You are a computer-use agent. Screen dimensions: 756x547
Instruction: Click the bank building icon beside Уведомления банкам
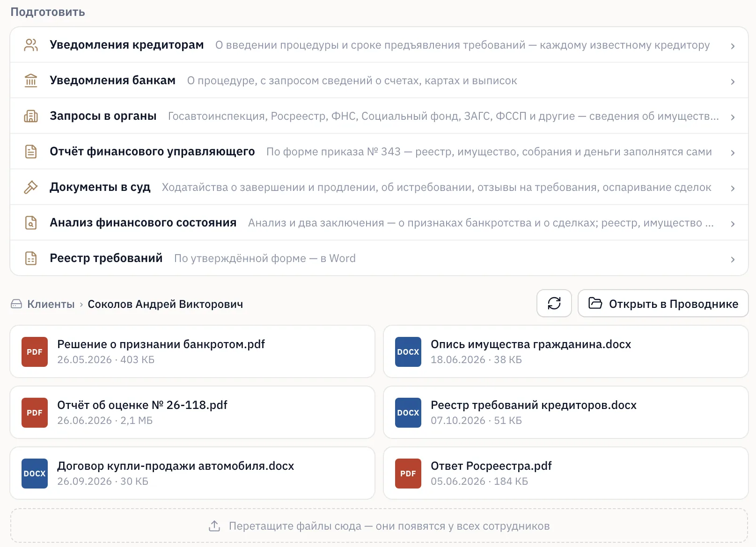[x=31, y=80]
